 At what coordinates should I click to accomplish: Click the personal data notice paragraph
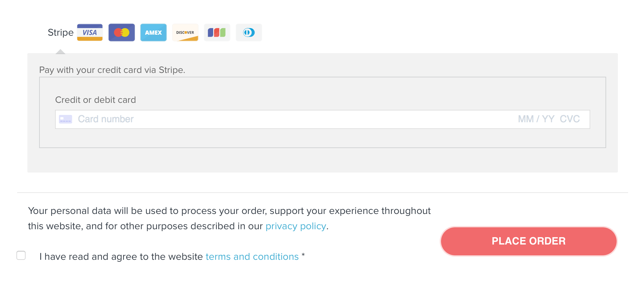click(229, 211)
